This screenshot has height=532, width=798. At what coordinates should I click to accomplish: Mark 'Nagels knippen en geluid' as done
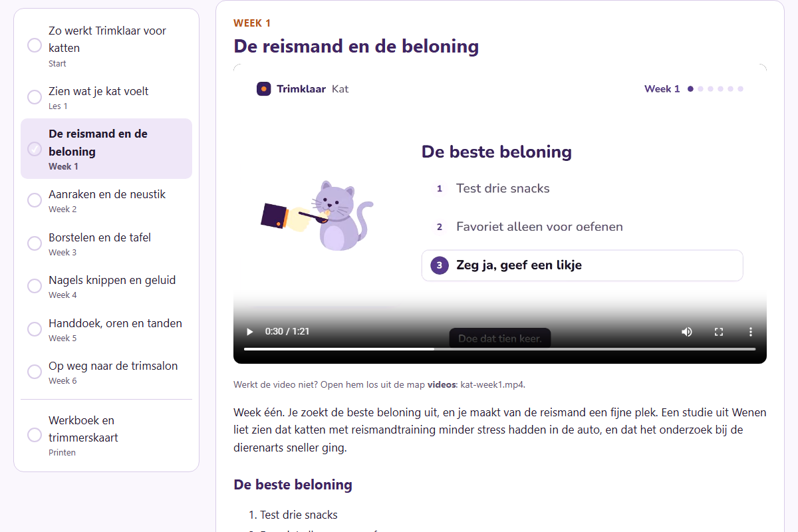(x=35, y=286)
